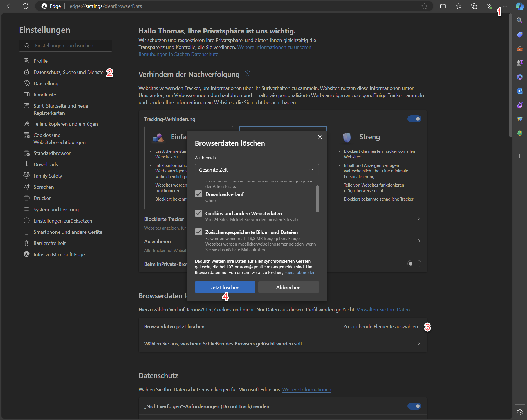527x420 pixels.
Task: Toggle the Tracking-Verhinderung switch
Action: 414,119
